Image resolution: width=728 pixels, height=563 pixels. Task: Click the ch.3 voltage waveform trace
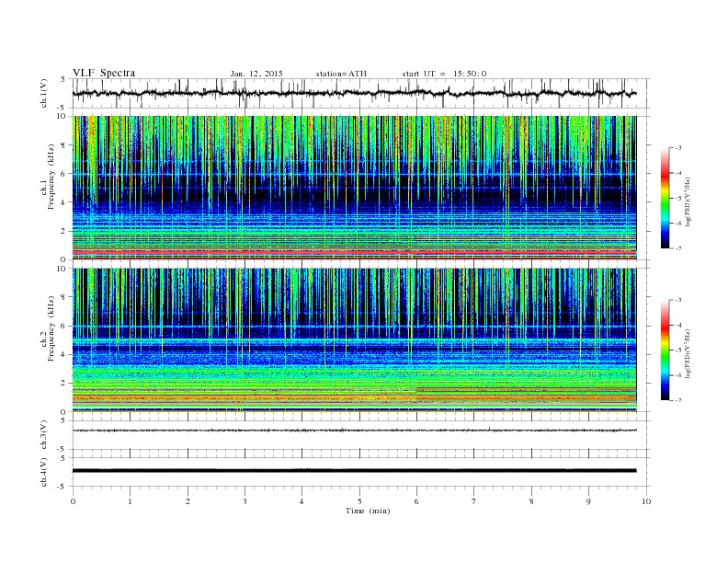tap(354, 431)
